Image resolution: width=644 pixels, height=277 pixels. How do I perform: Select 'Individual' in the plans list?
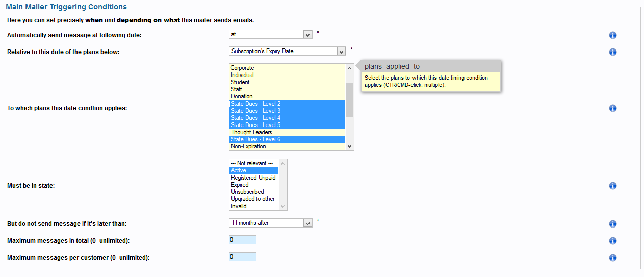[x=287, y=75]
